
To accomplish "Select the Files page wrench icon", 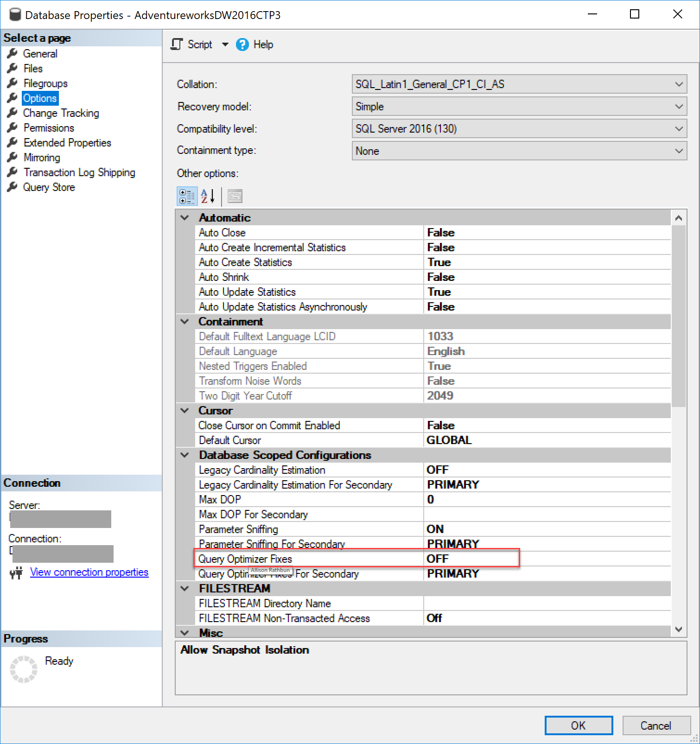I will (x=13, y=69).
